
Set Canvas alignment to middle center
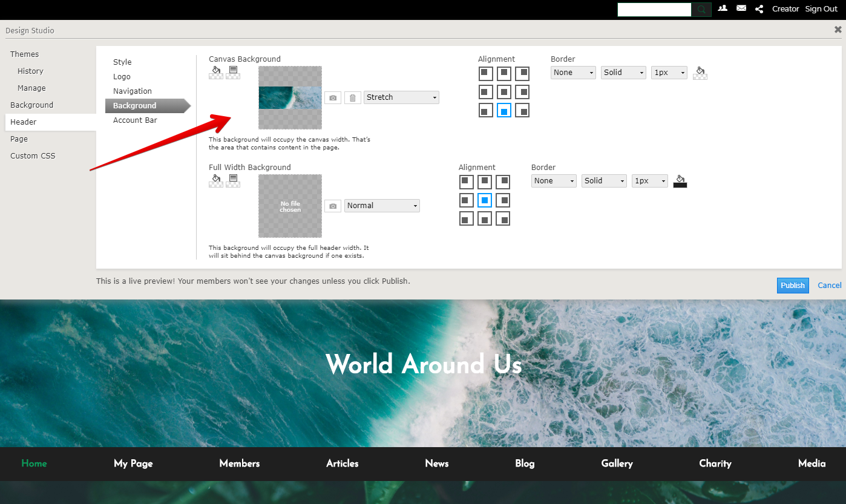click(x=504, y=92)
